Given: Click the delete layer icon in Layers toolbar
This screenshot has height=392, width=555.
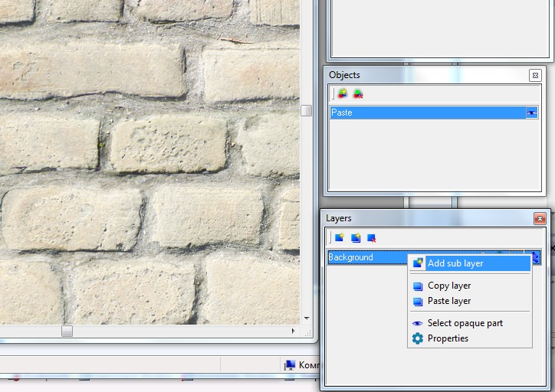Looking at the screenshot, I should click(372, 238).
